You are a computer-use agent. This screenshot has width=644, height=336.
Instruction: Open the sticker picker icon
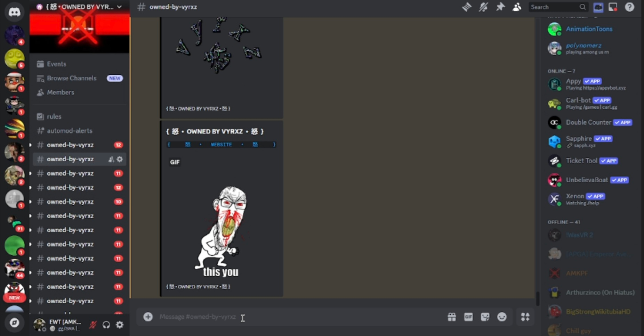[485, 317]
